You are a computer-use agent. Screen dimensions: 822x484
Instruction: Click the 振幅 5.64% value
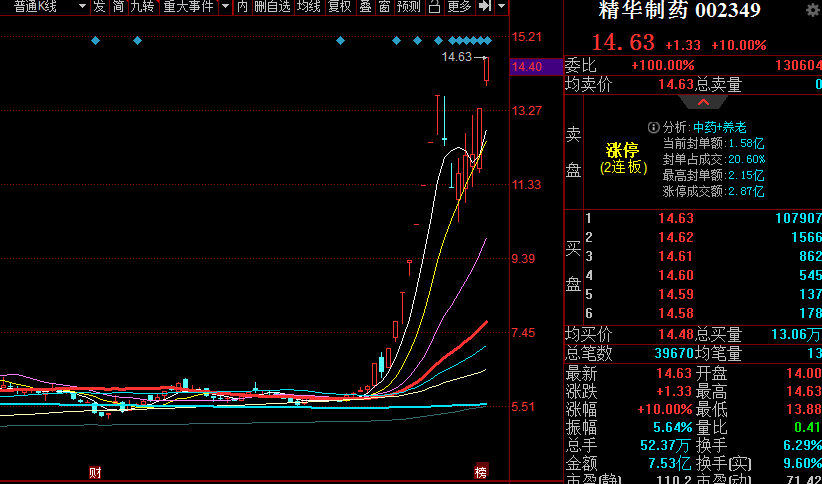coord(673,427)
